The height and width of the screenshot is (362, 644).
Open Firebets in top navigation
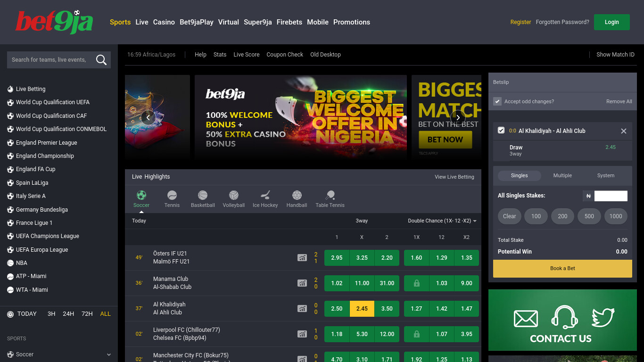tap(289, 22)
